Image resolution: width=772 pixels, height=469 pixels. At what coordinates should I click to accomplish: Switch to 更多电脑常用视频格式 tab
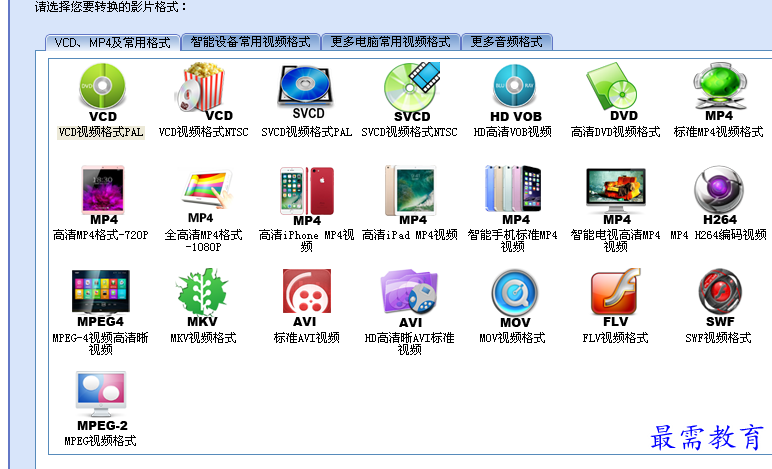coord(390,42)
